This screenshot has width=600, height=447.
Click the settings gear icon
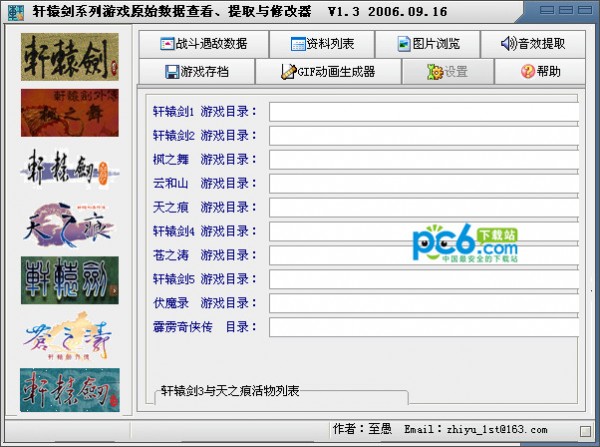[435, 72]
